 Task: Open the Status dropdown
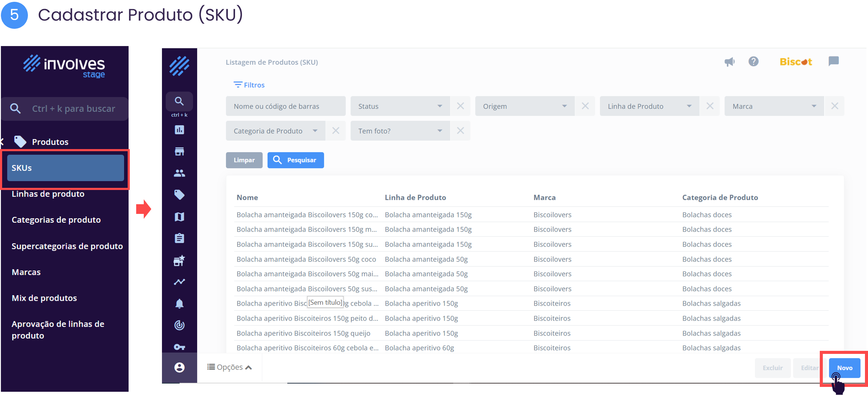click(x=400, y=106)
